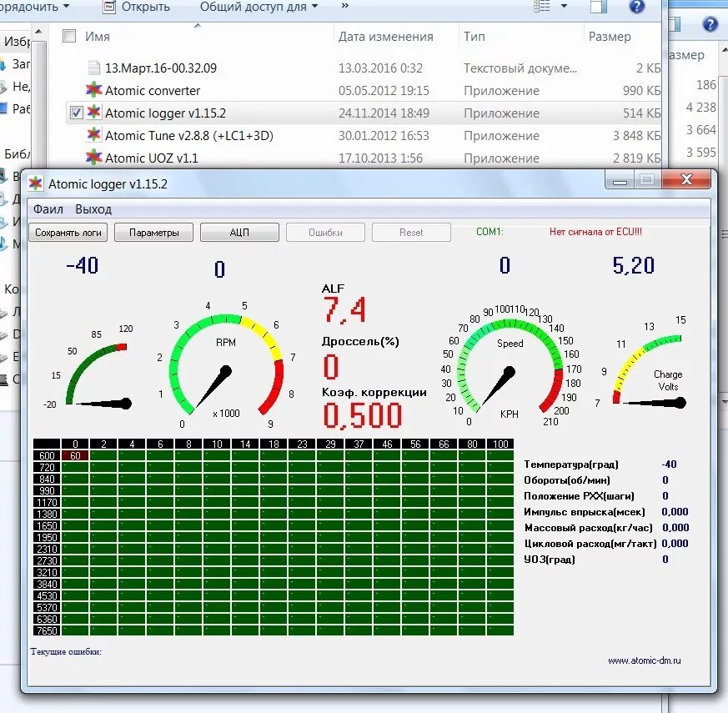Click the Atomic logger title bar icon
Screen dimensions: 728x713
pos(36,183)
